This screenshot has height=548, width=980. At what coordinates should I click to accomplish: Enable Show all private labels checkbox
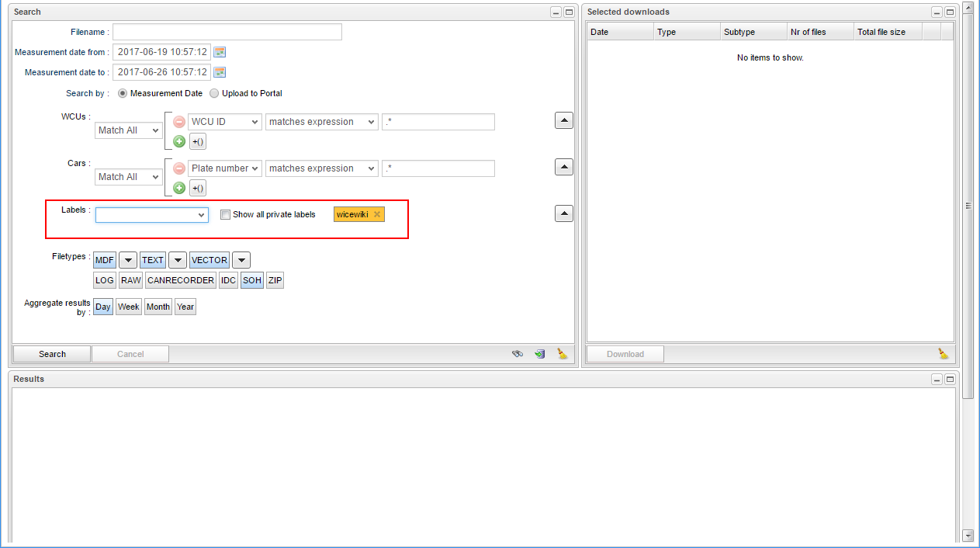point(226,215)
